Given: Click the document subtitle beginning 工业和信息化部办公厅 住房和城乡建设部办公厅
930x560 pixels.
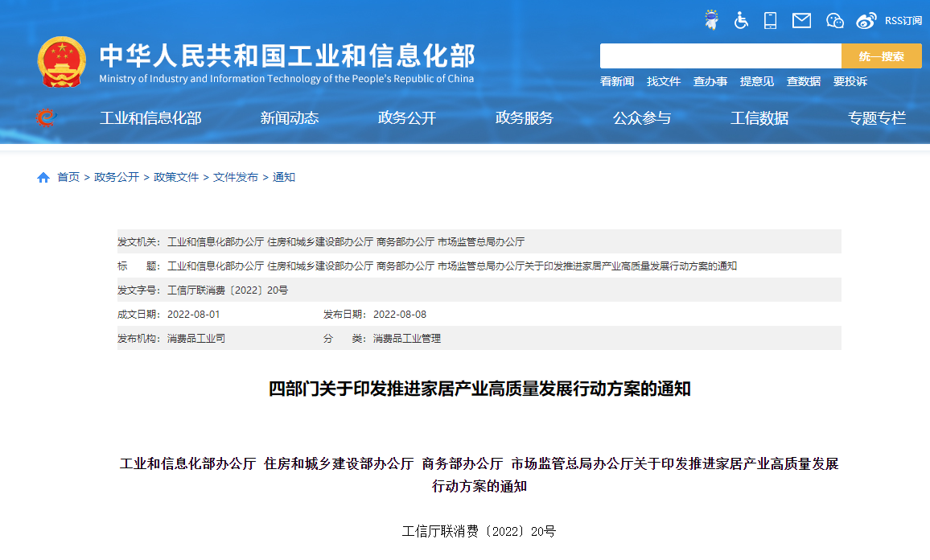Looking at the screenshot, I should click(479, 475).
